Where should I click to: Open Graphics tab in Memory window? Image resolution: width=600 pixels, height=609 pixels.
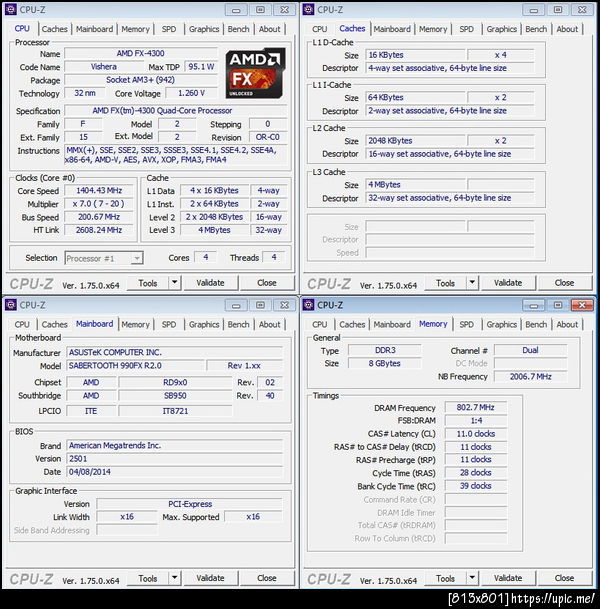(x=501, y=324)
